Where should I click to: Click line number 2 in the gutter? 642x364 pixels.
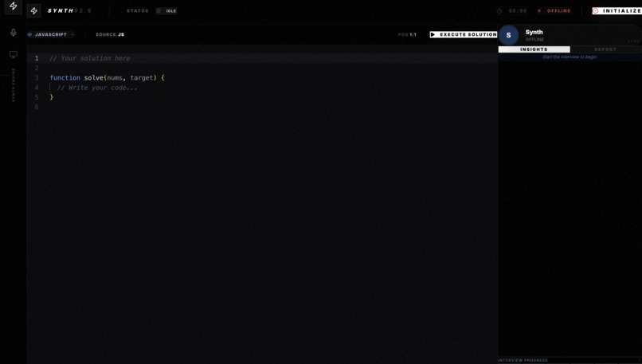pyautogui.click(x=37, y=68)
